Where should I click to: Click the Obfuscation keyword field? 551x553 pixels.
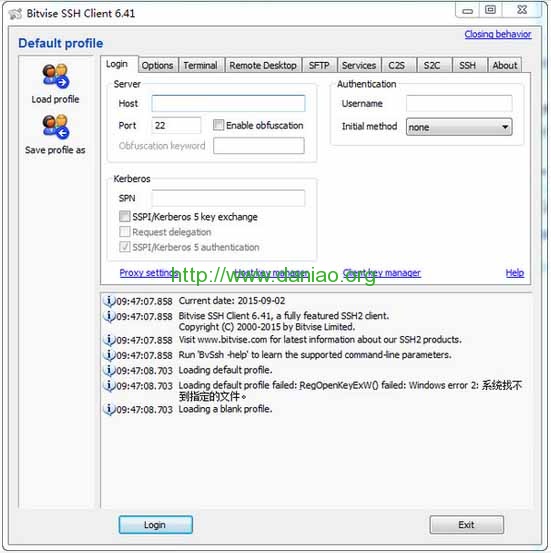pyautogui.click(x=259, y=146)
